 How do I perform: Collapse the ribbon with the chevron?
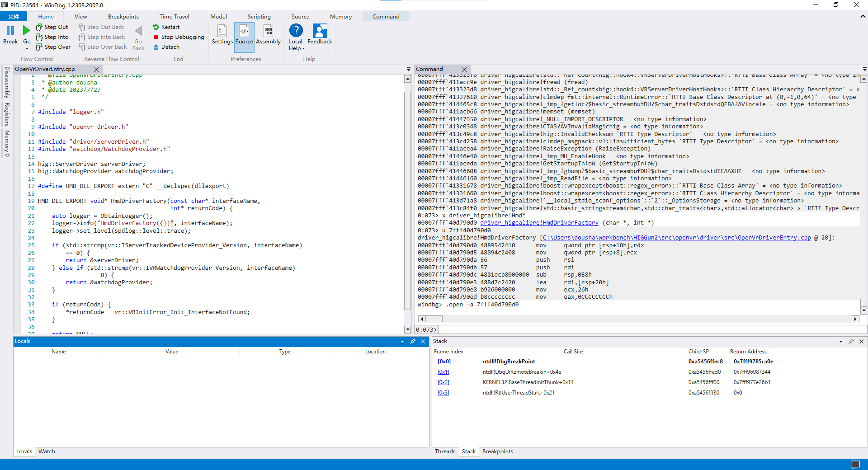point(863,16)
